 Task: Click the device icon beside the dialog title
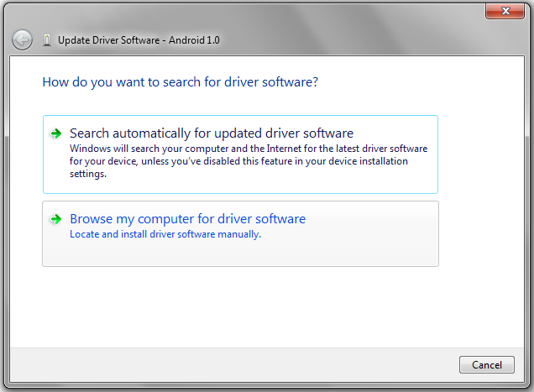(x=47, y=40)
